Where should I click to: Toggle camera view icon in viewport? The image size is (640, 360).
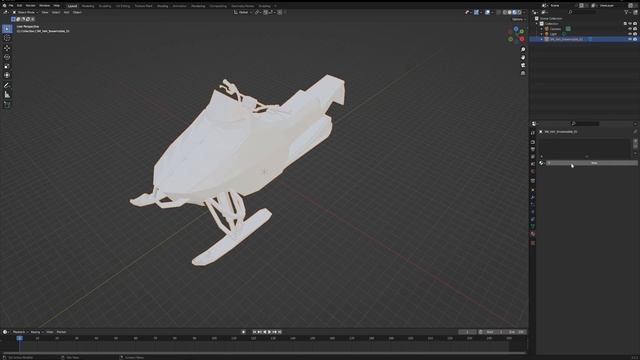(x=523, y=65)
